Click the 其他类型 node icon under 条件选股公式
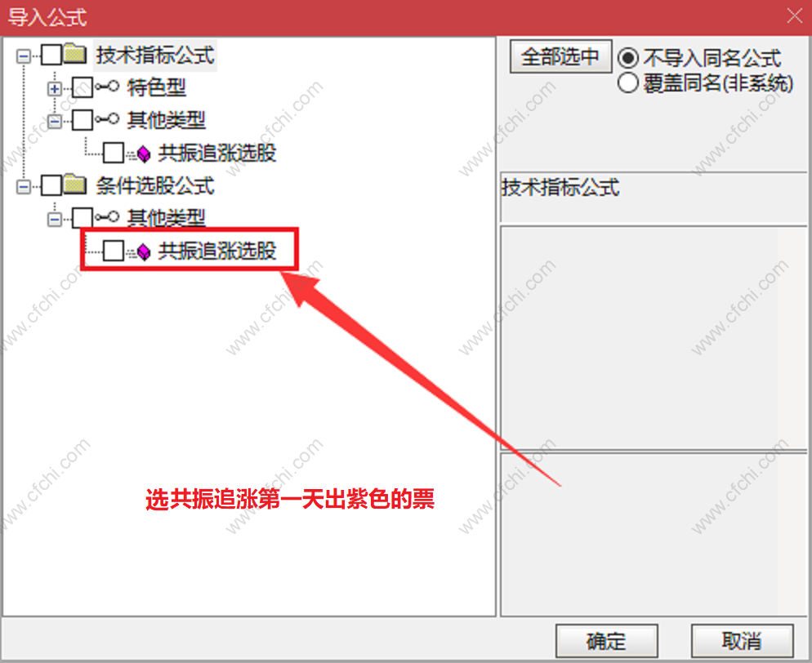 pos(107,217)
